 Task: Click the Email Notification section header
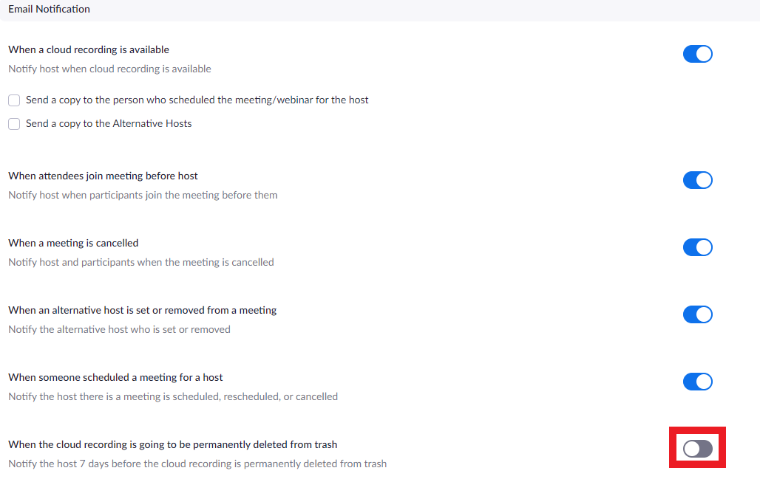[49, 9]
